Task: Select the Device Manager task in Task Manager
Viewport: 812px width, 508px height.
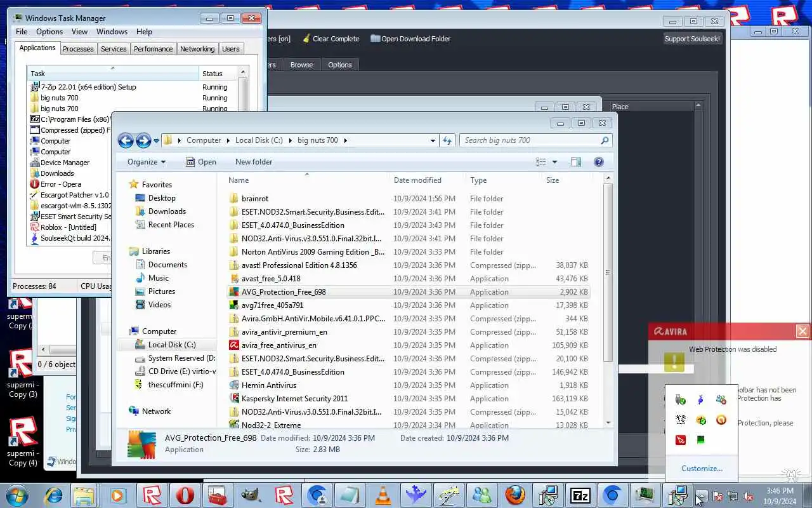Action: pyautogui.click(x=65, y=163)
